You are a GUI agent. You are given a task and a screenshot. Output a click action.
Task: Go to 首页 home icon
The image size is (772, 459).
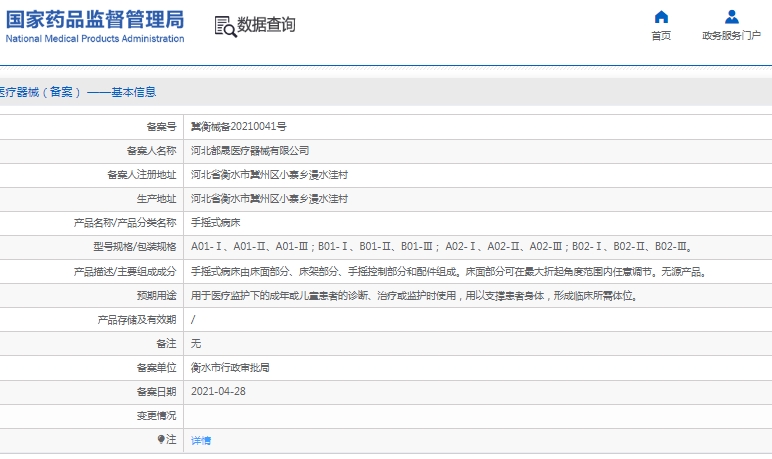[x=661, y=17]
